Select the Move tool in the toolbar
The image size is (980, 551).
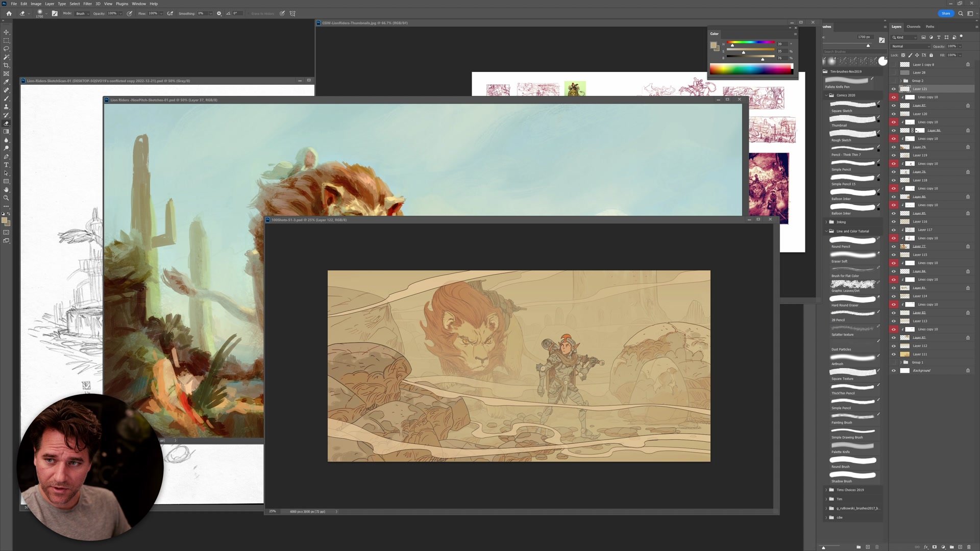tap(7, 33)
